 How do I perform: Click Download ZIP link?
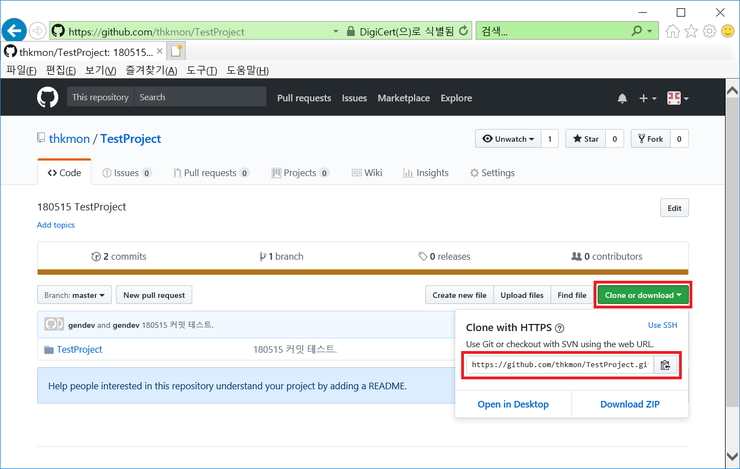[x=629, y=404]
